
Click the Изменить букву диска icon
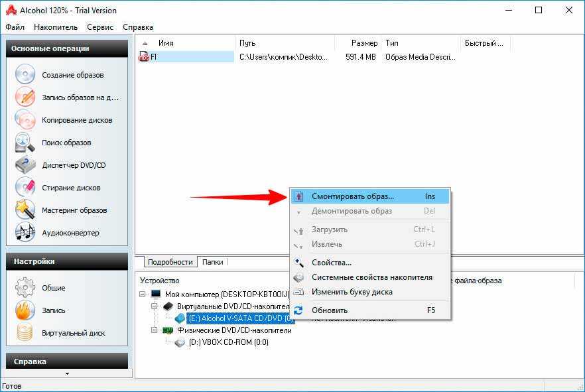299,292
